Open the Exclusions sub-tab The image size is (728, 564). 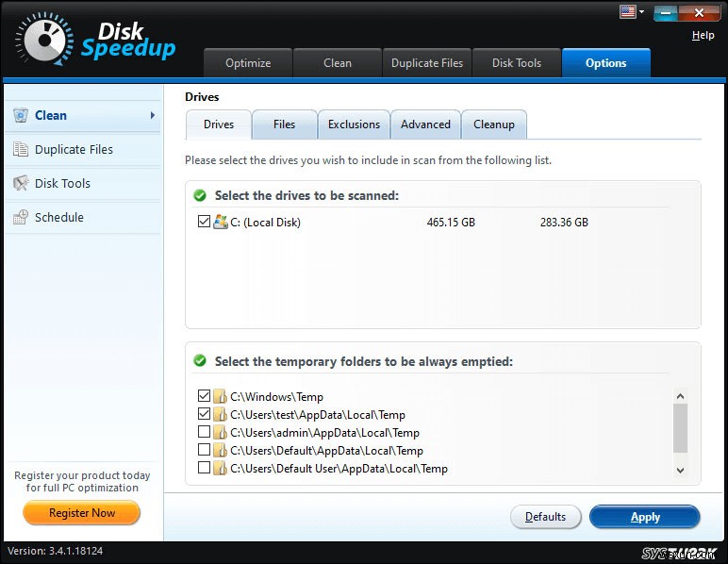(x=354, y=124)
